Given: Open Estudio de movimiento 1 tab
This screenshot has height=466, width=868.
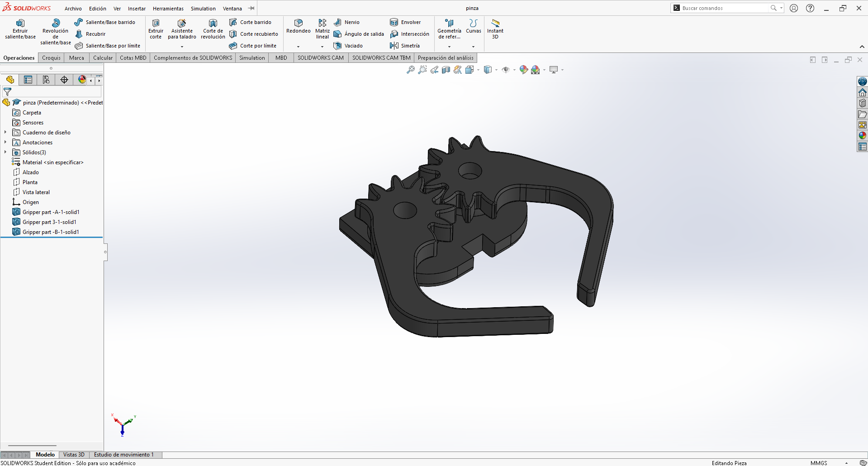Looking at the screenshot, I should click(x=124, y=455).
